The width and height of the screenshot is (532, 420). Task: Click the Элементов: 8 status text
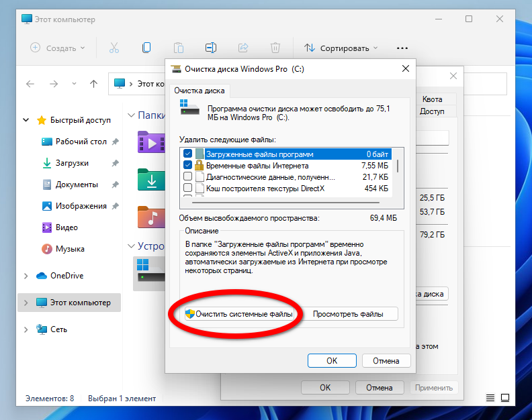pyautogui.click(x=50, y=399)
